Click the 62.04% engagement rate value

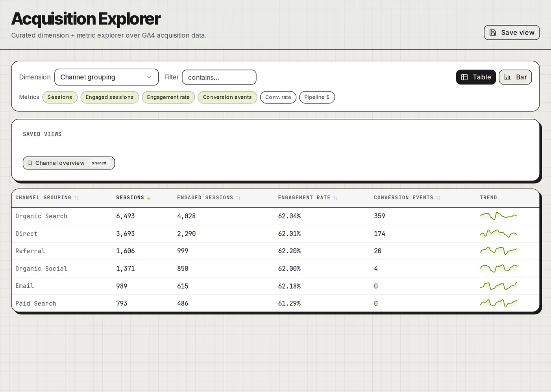pos(289,216)
